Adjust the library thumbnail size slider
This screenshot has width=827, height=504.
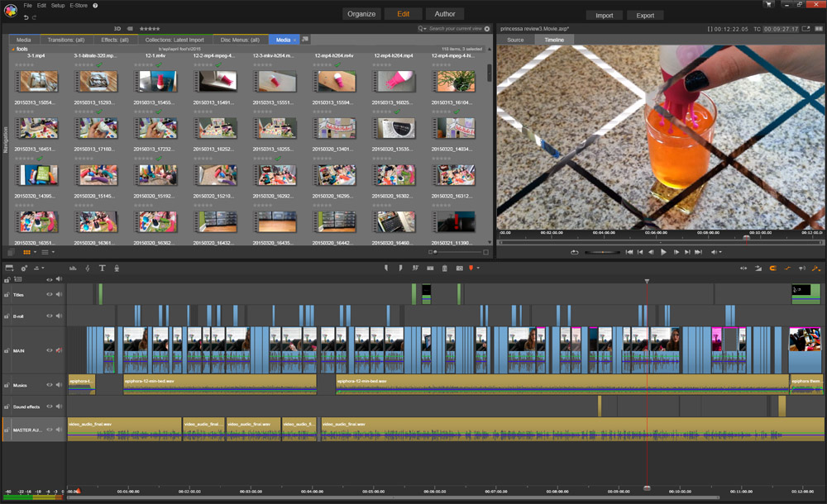(458, 253)
